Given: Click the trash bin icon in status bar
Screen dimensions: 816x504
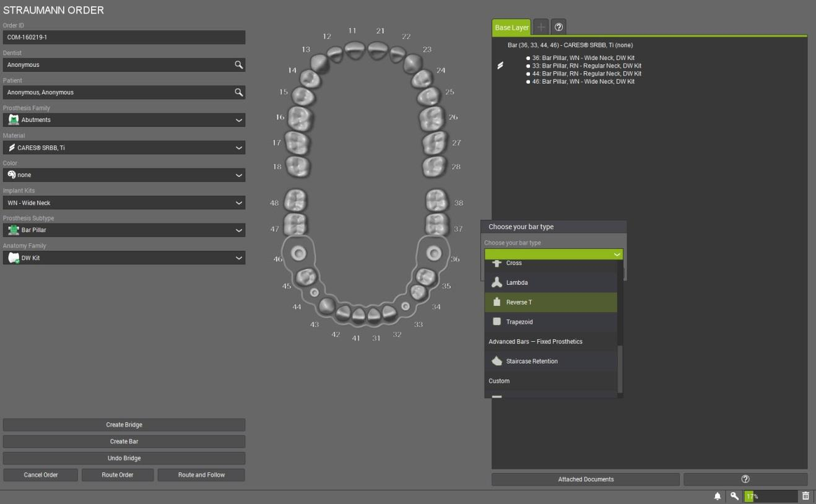Looking at the screenshot, I should pos(805,496).
